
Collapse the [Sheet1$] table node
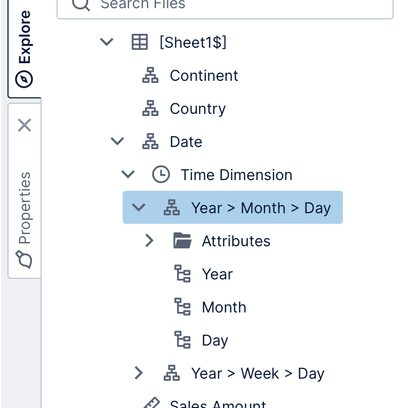(107, 42)
